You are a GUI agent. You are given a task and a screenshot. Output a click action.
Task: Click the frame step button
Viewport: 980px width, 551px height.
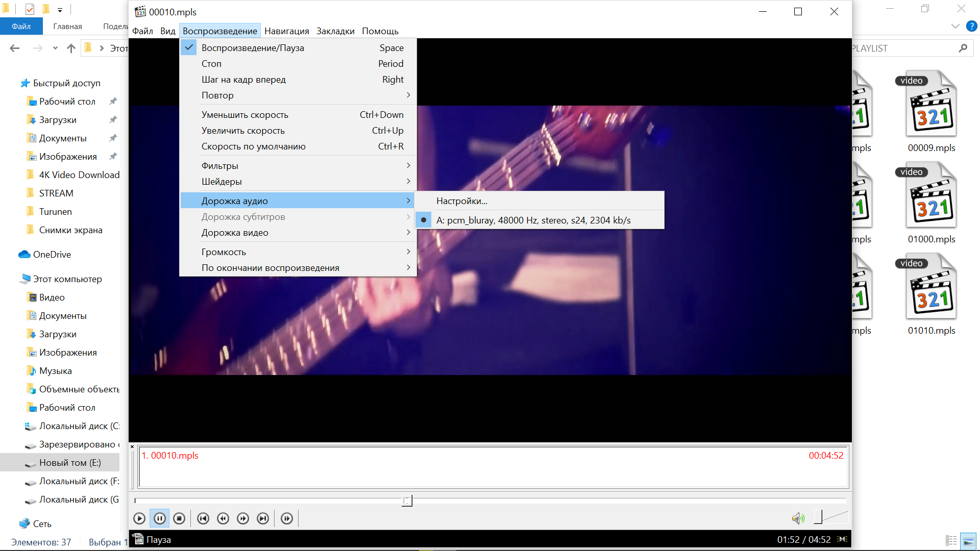point(287,518)
